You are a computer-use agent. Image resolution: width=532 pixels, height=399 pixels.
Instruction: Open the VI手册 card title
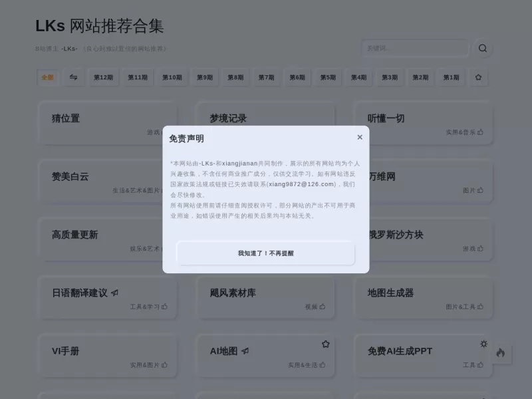pos(65,351)
